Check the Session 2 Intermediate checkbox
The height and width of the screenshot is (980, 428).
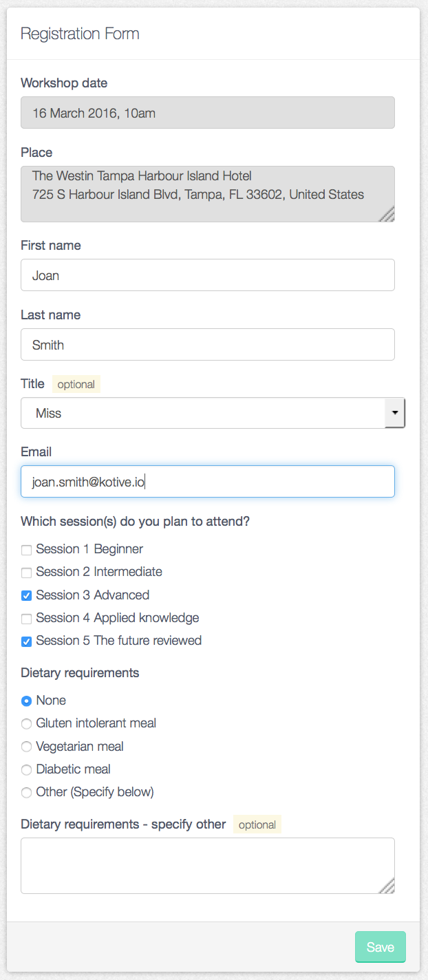(x=26, y=573)
